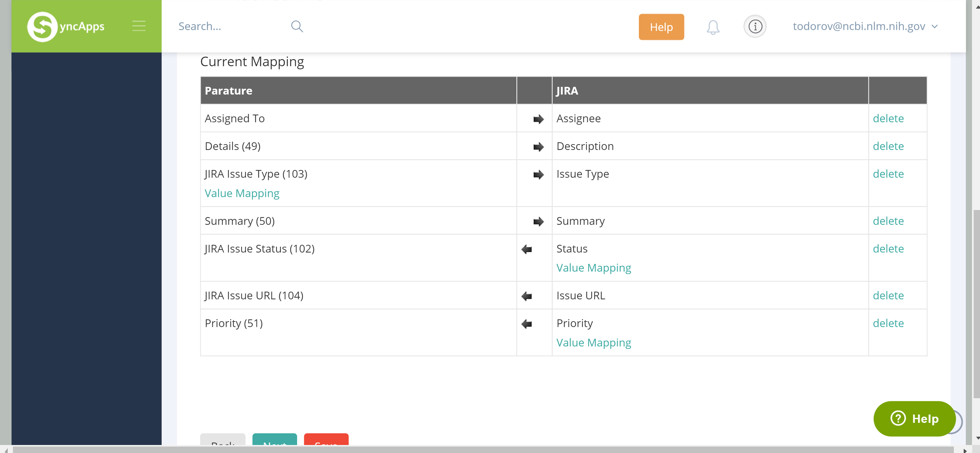Click the SyncApps logo
This screenshot has height=453, width=980.
click(x=66, y=26)
